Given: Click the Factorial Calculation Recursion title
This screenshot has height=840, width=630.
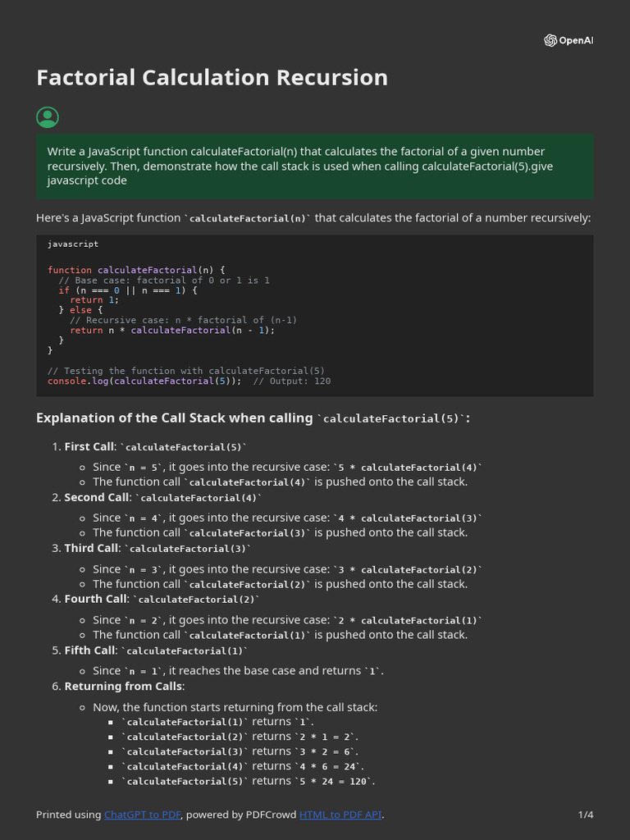Looking at the screenshot, I should [212, 78].
